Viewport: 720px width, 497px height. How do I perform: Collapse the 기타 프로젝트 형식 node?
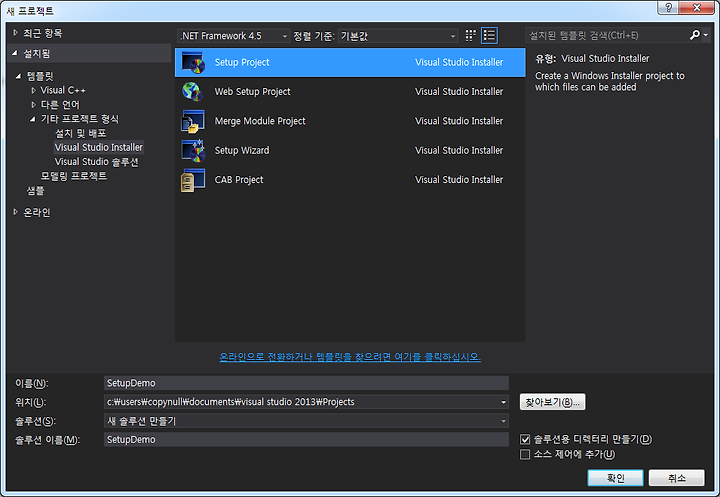pyautogui.click(x=33, y=119)
